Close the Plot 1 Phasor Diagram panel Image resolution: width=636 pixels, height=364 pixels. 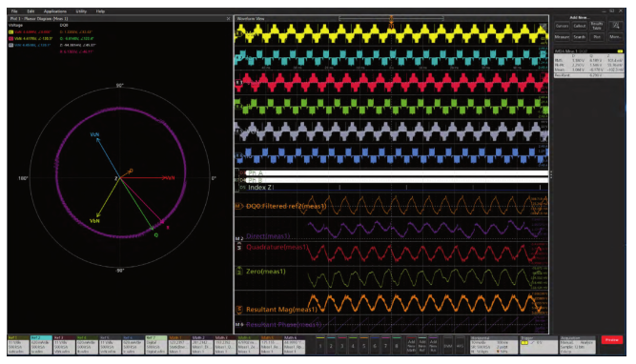pos(228,19)
